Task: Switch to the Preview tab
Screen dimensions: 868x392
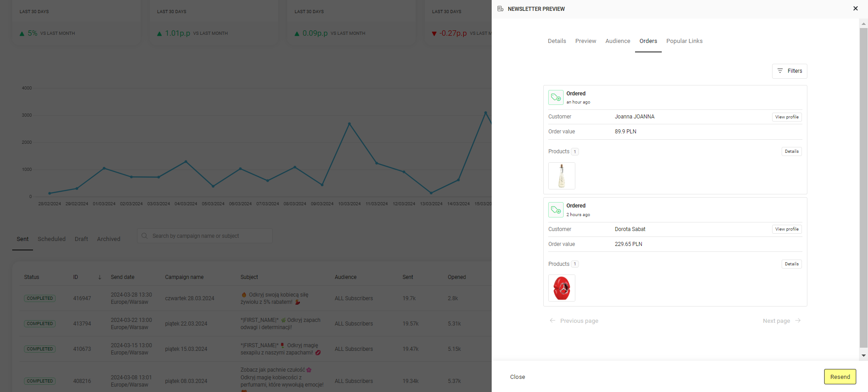Action: pyautogui.click(x=586, y=41)
